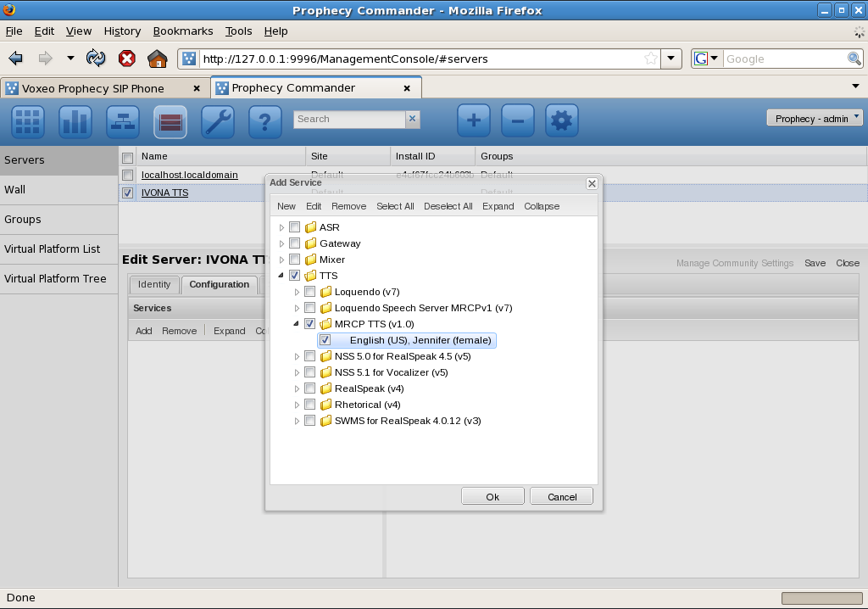Expand the ASR tree node
This screenshot has width=868, height=609.
(x=281, y=227)
